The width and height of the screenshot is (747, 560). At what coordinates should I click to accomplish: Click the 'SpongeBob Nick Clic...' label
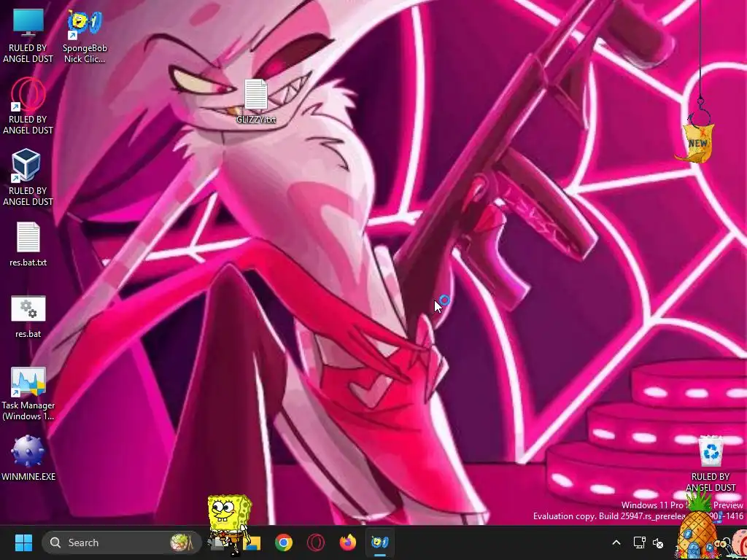pos(85,53)
